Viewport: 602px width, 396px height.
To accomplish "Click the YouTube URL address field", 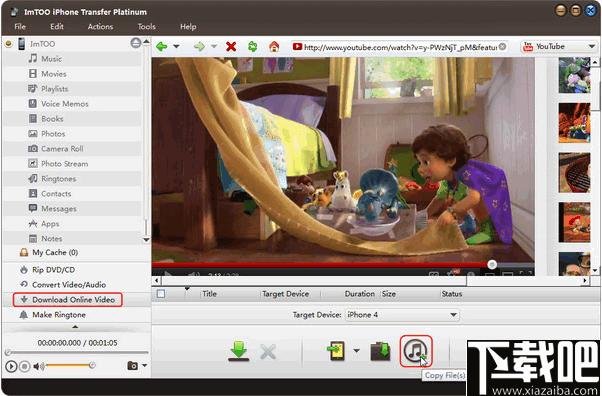I will [400, 47].
